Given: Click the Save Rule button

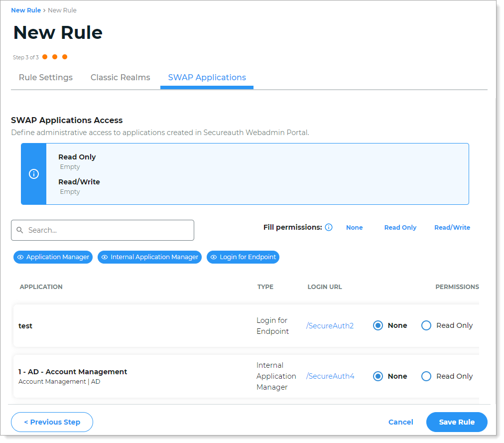Looking at the screenshot, I should point(456,422).
